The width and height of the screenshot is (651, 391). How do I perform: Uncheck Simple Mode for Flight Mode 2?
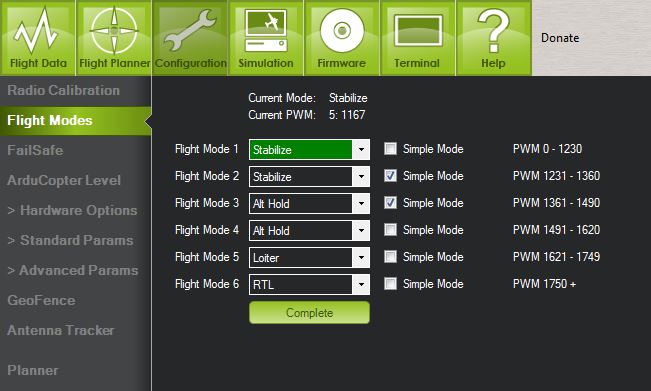[x=390, y=176]
